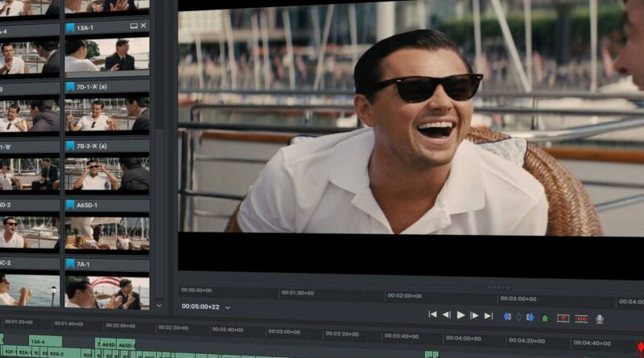The image size is (644, 358).
Task: Select the 92A-1 clip on the timeline
Action: pyautogui.click(x=25, y=352)
